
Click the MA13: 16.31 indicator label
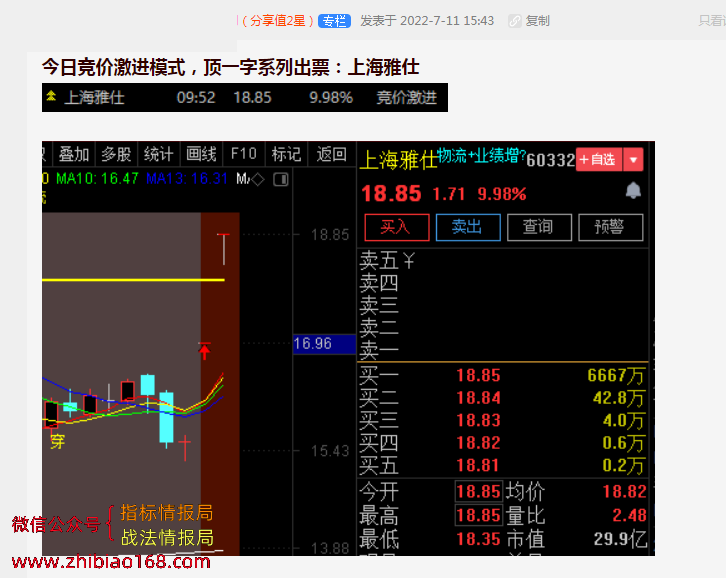pyautogui.click(x=187, y=179)
